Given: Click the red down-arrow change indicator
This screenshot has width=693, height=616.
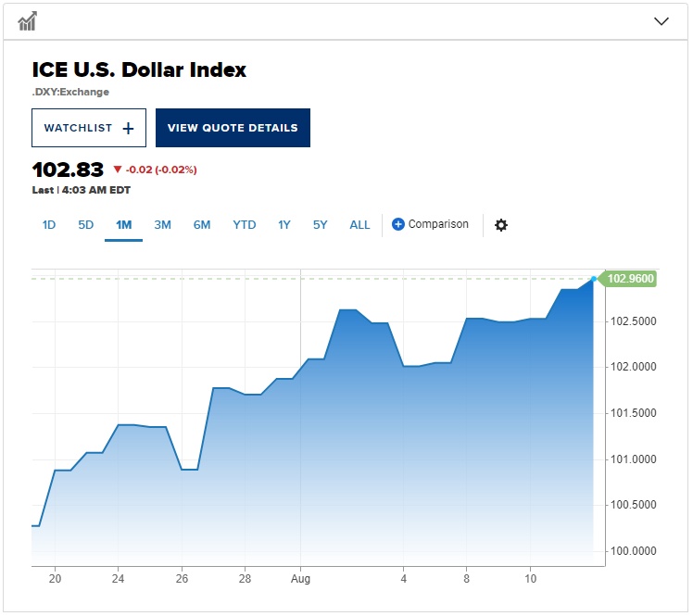Looking at the screenshot, I should point(118,170).
